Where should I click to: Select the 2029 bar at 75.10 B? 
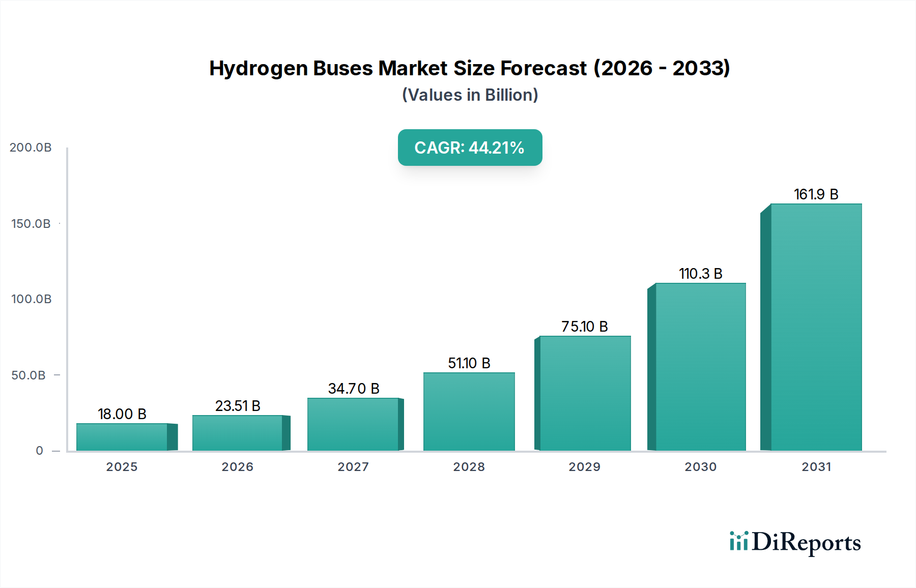(584, 394)
